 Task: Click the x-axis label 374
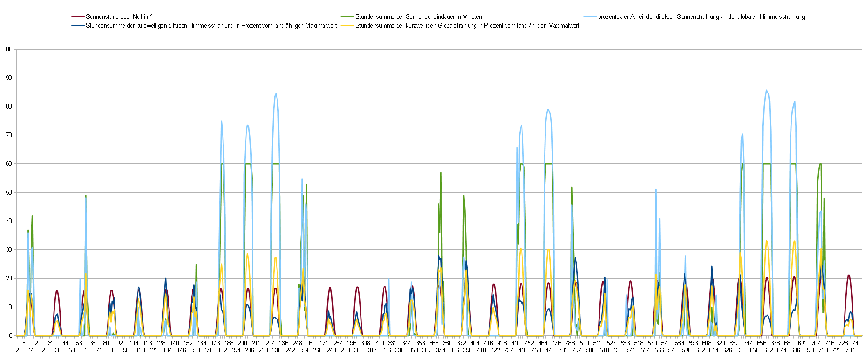pyautogui.click(x=440, y=350)
